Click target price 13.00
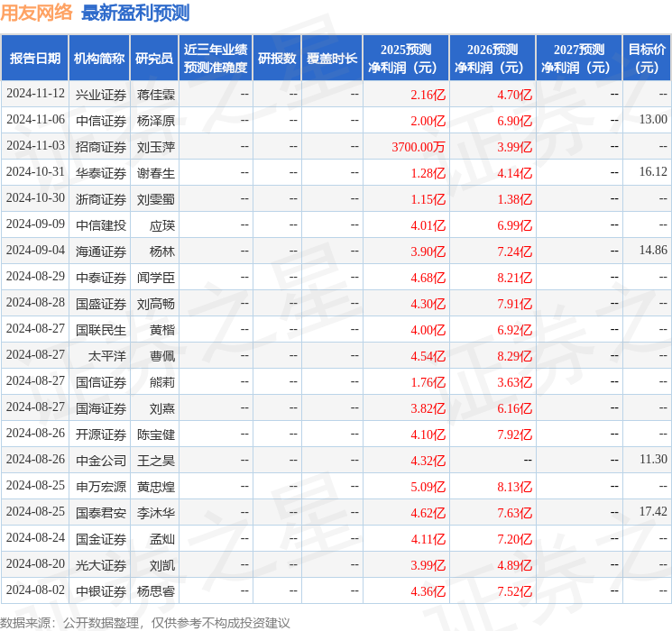This screenshot has height=631, width=672. coord(653,120)
